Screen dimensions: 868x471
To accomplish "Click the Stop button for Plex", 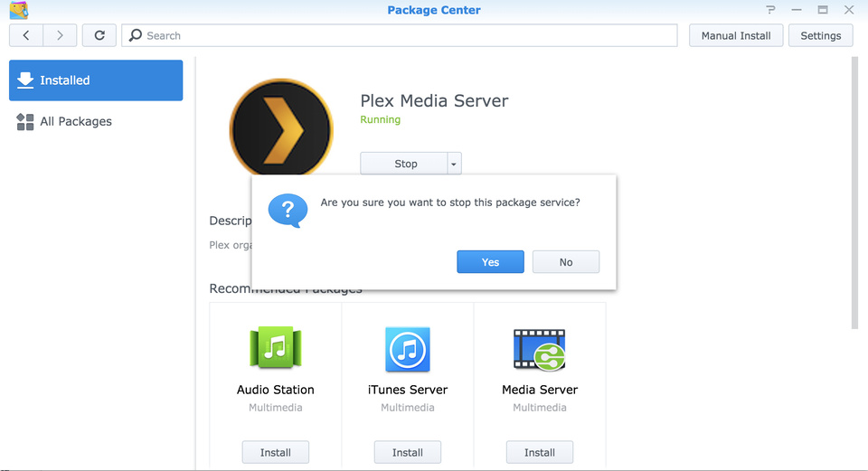I will [x=404, y=164].
